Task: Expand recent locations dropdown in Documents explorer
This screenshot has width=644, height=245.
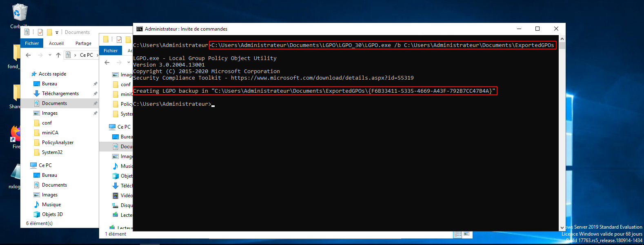Action: pos(50,55)
